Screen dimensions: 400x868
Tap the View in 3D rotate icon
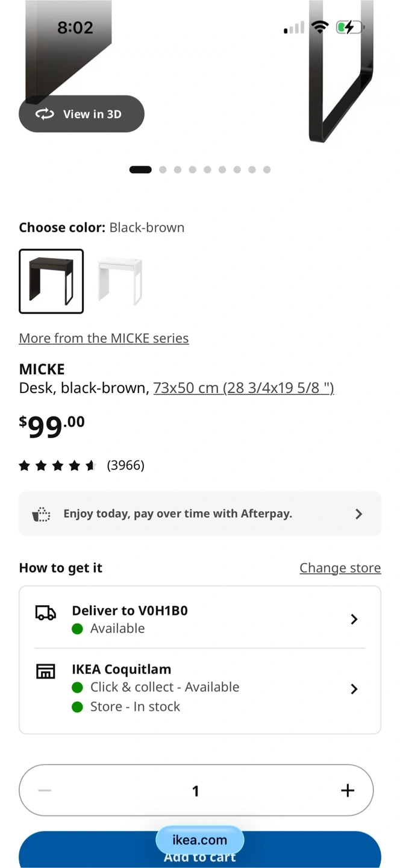pyautogui.click(x=45, y=114)
